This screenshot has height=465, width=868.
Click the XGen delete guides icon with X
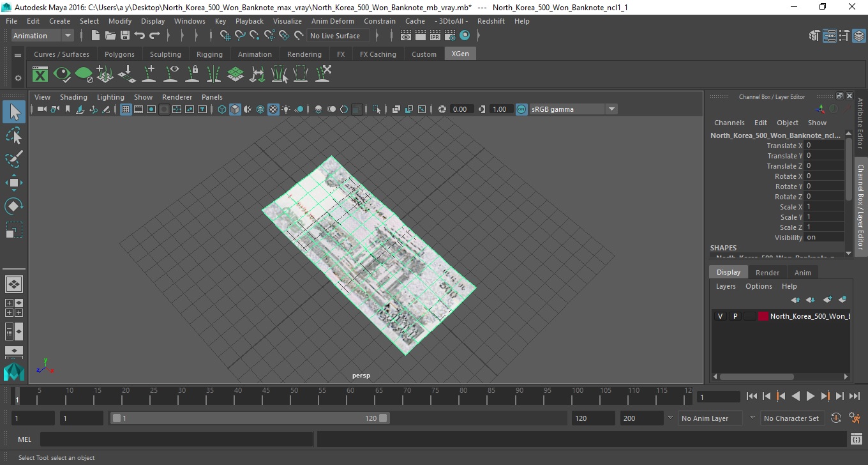point(323,74)
